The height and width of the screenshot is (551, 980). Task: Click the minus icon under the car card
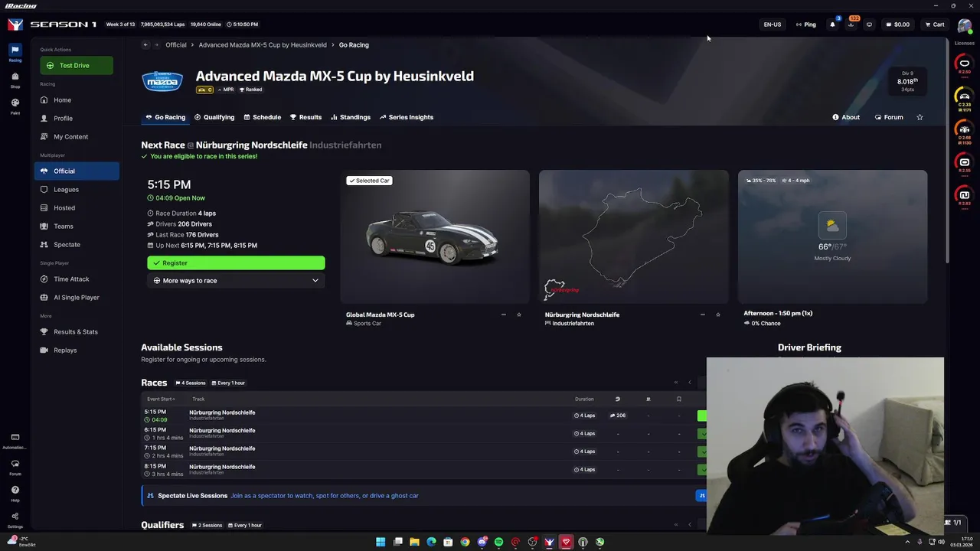pos(503,315)
